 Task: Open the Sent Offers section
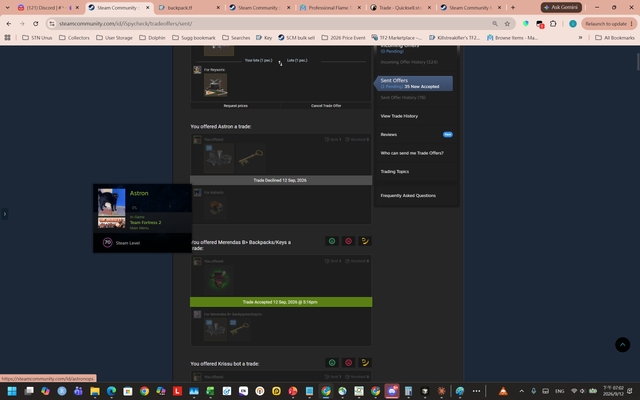(413, 83)
